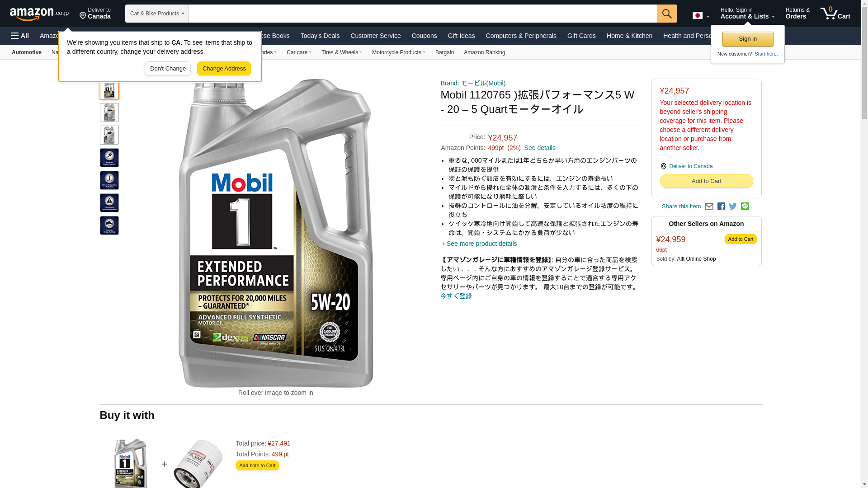
Task: Go to Gift Cards menu item
Action: point(581,36)
